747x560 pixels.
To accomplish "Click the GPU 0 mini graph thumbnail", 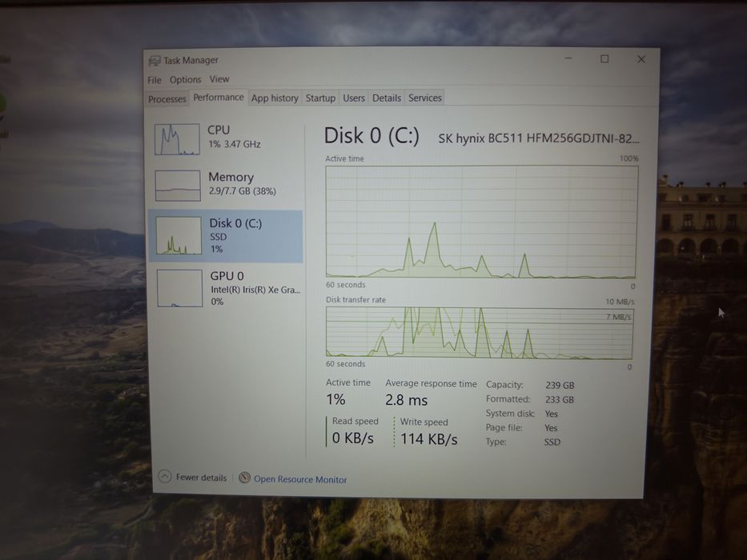I will pyautogui.click(x=179, y=288).
